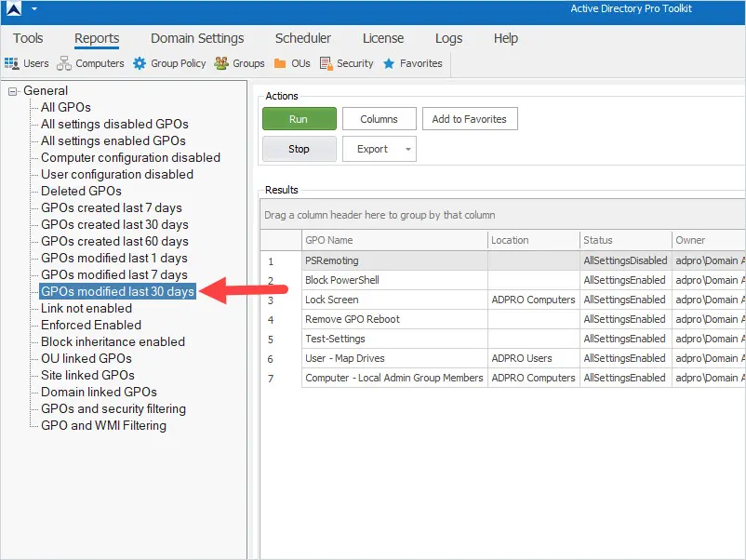This screenshot has width=746, height=560.
Task: Click the Computers report icon
Action: (64, 63)
